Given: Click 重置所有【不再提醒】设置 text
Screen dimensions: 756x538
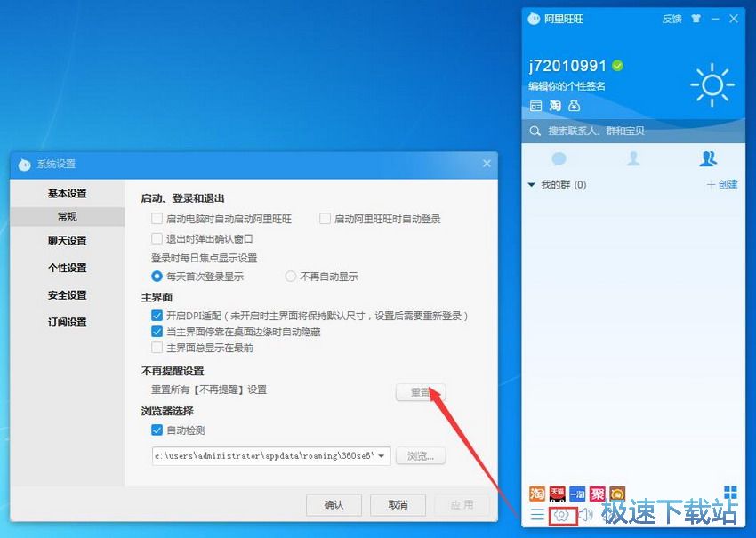Looking at the screenshot, I should 209,389.
